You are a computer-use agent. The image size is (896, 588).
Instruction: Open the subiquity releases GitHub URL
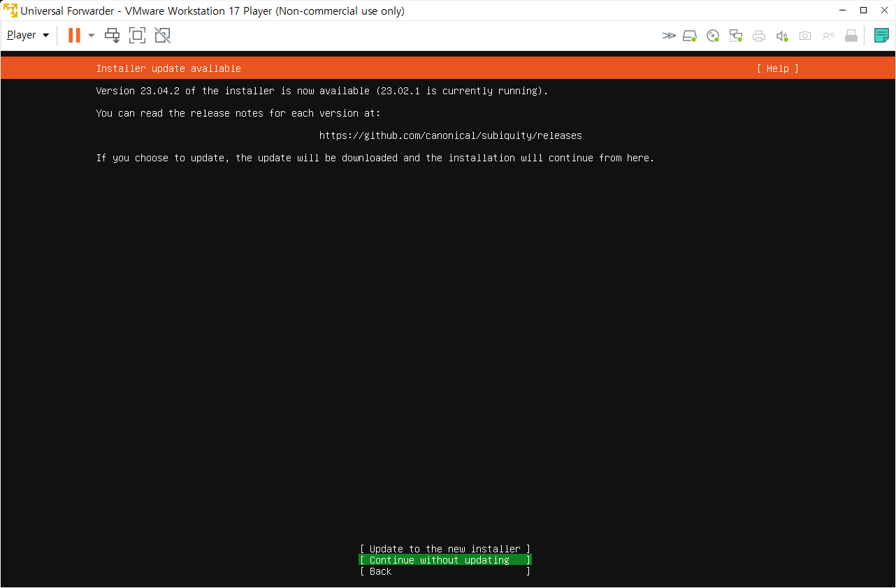point(451,135)
